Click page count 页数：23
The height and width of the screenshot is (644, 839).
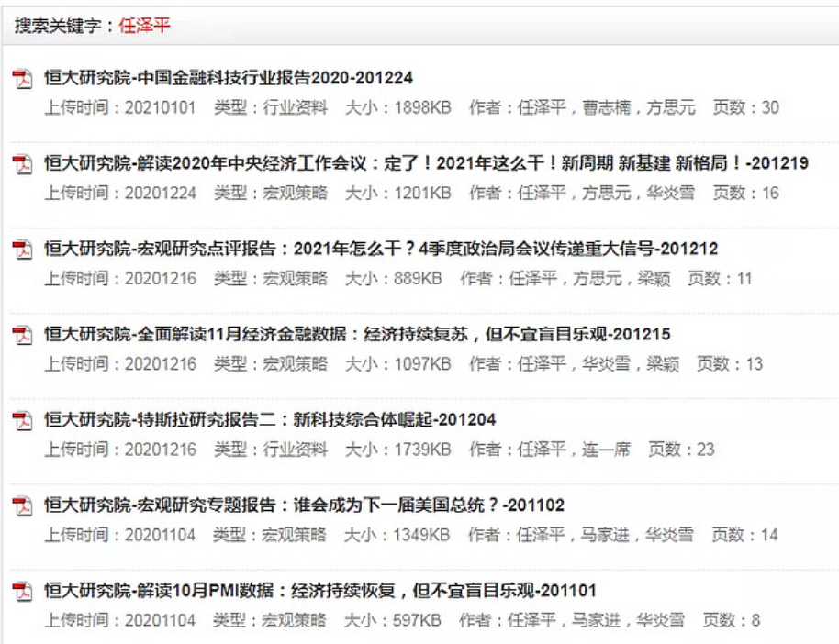(x=682, y=450)
